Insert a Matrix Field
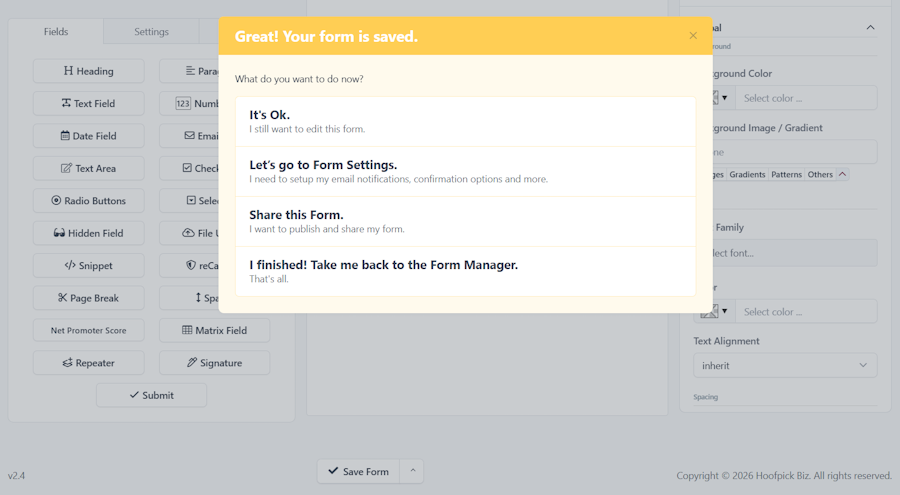Image resolution: width=900 pixels, height=495 pixels. click(215, 331)
